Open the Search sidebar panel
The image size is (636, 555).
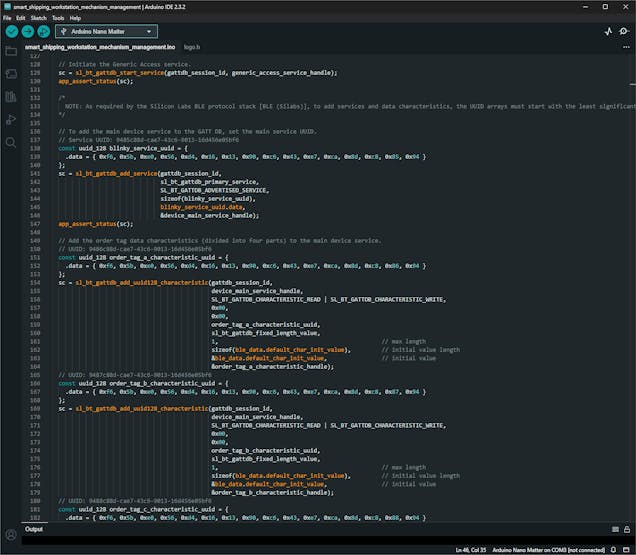click(11, 142)
